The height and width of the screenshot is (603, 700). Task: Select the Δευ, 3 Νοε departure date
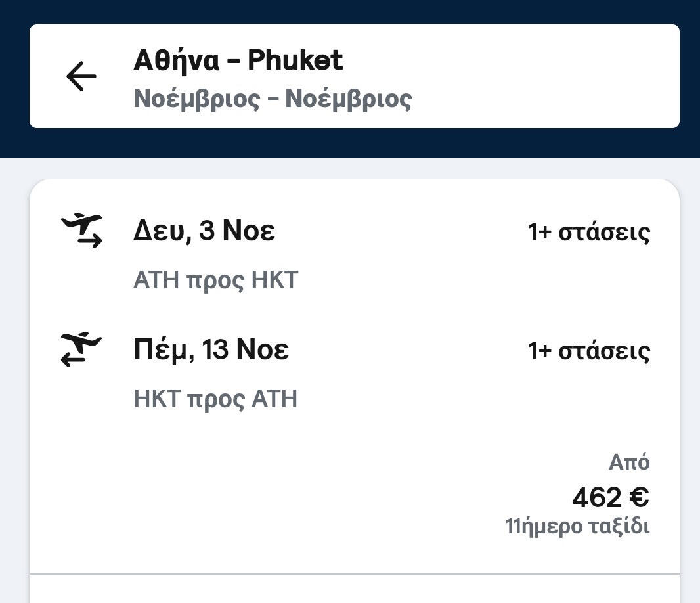coord(204,231)
